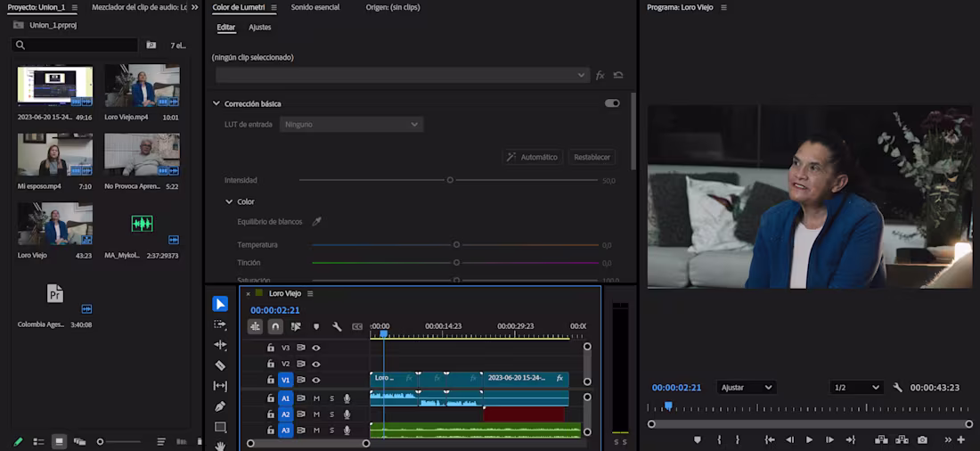Select the Hand tool
Image resolution: width=980 pixels, height=451 pixels.
220,446
